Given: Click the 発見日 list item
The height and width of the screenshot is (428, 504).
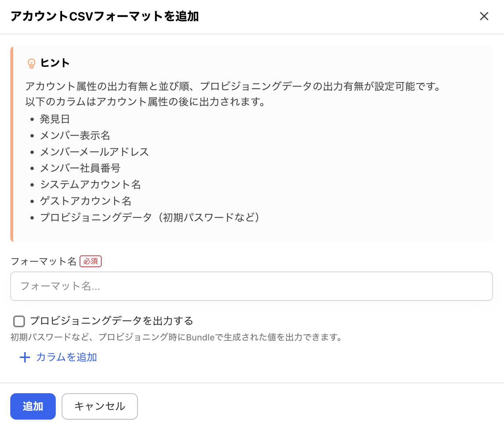Looking at the screenshot, I should (x=55, y=119).
